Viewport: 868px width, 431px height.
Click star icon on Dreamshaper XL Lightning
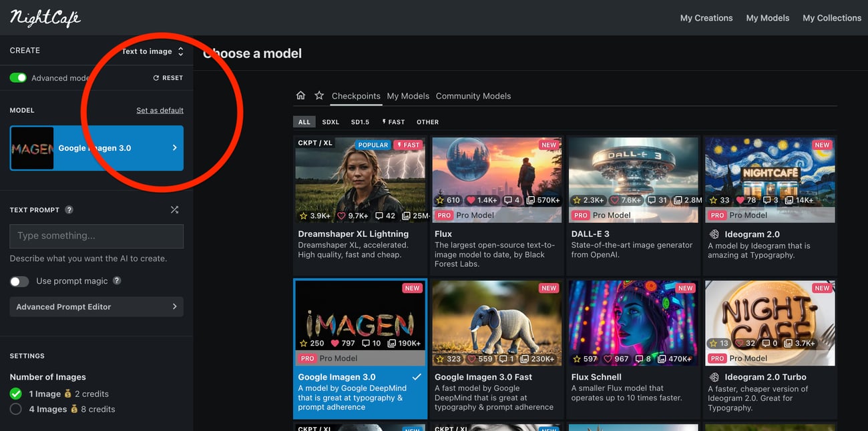[303, 215]
